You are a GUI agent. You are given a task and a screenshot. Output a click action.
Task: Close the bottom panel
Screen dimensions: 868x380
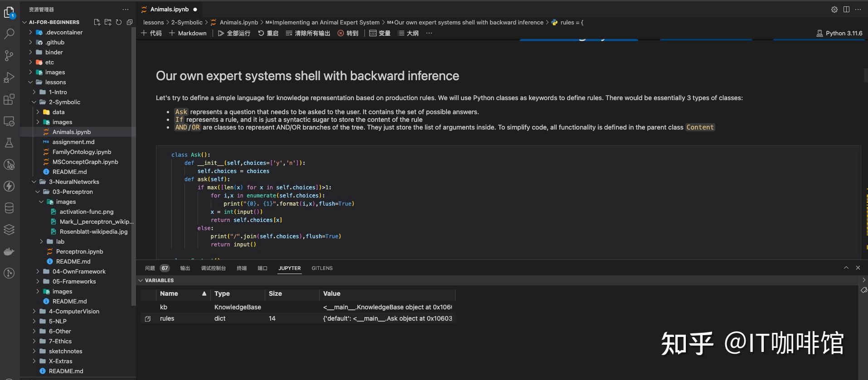[858, 268]
